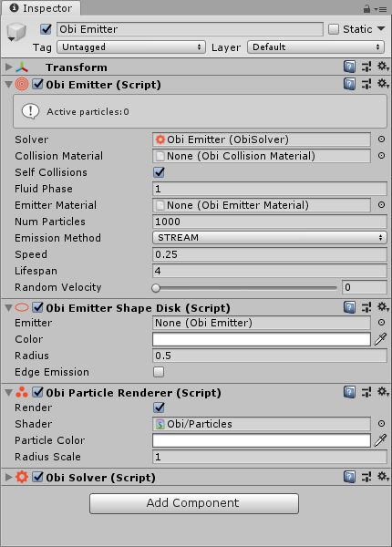Open the Inspector panel options menu

pos(380,9)
